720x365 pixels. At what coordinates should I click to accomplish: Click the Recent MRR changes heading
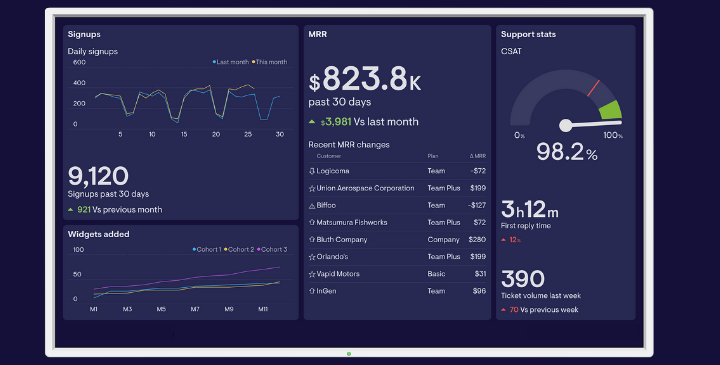pyautogui.click(x=349, y=145)
